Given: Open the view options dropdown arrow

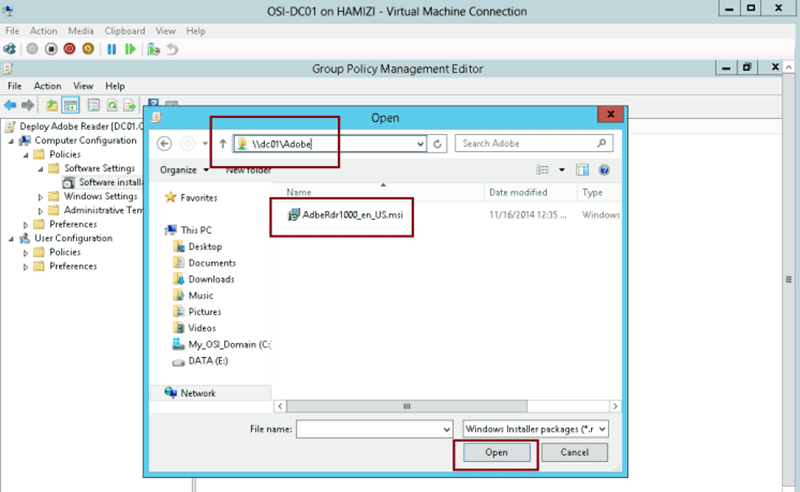Looking at the screenshot, I should 562,170.
